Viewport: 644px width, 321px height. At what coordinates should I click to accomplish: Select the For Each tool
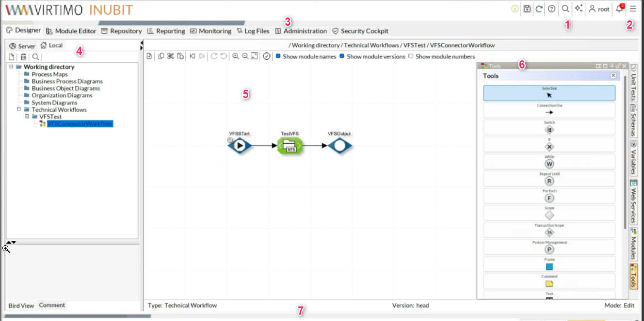tap(548, 195)
